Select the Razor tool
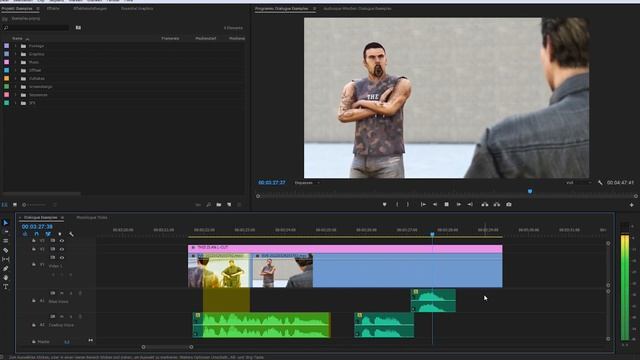 pos(6,250)
